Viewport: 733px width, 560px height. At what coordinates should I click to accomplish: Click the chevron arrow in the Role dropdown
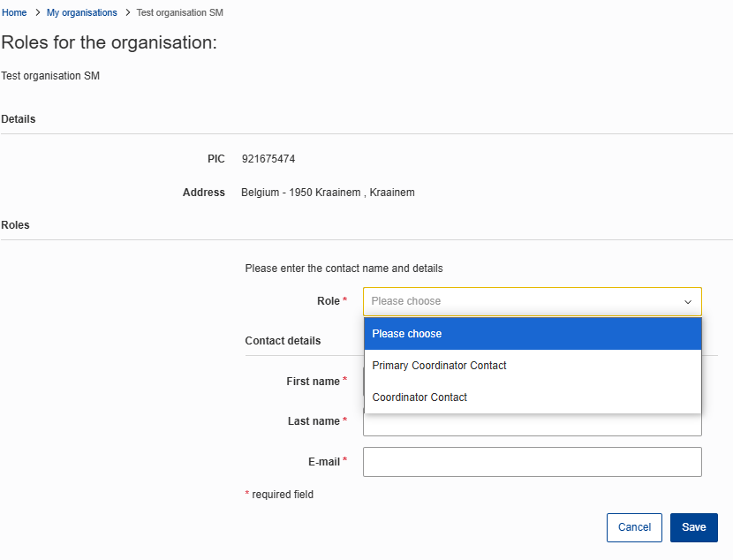coord(687,302)
